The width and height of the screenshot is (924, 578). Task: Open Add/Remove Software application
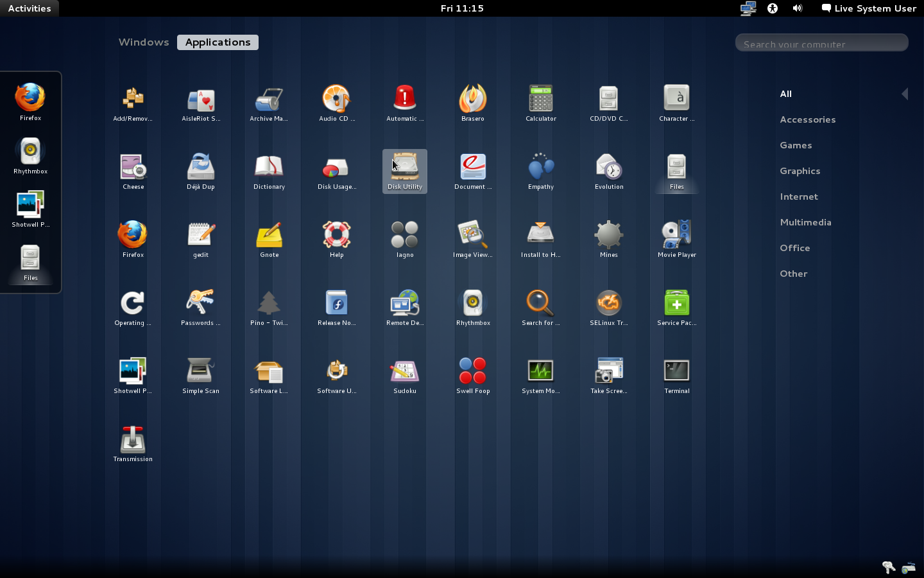click(x=133, y=104)
